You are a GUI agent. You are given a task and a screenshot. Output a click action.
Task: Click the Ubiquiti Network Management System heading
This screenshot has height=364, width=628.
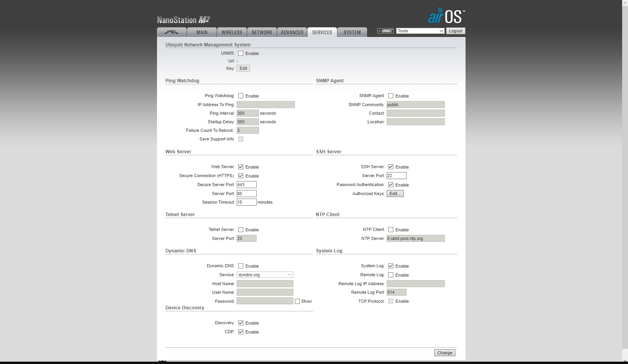tap(208, 45)
